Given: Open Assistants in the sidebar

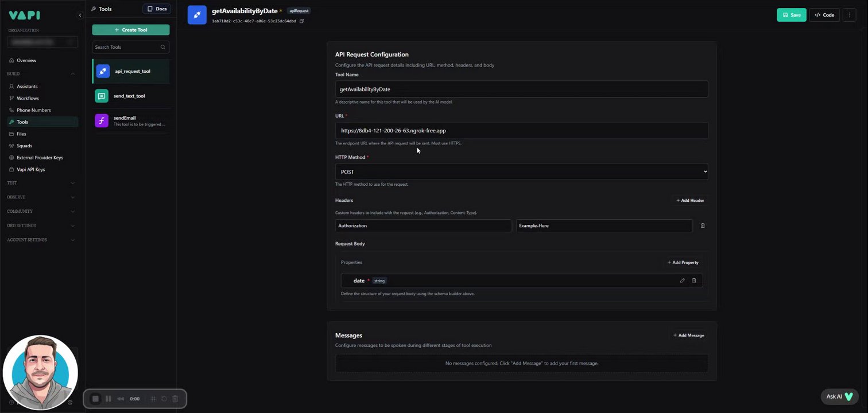Looking at the screenshot, I should click(x=27, y=87).
